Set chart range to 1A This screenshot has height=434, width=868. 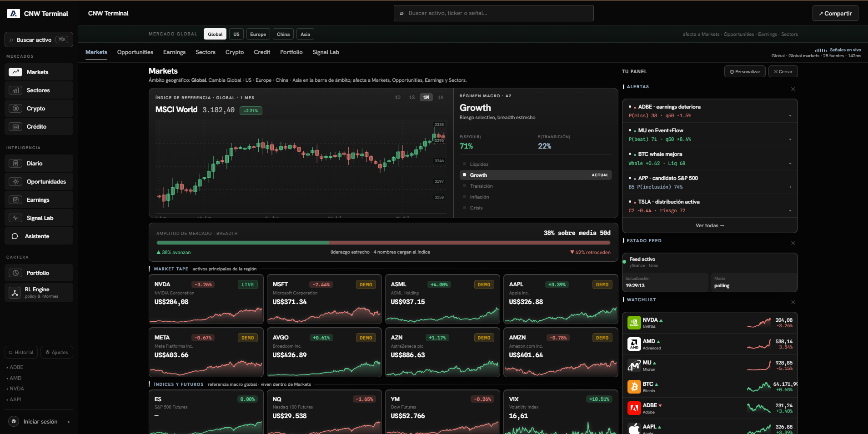coord(440,97)
